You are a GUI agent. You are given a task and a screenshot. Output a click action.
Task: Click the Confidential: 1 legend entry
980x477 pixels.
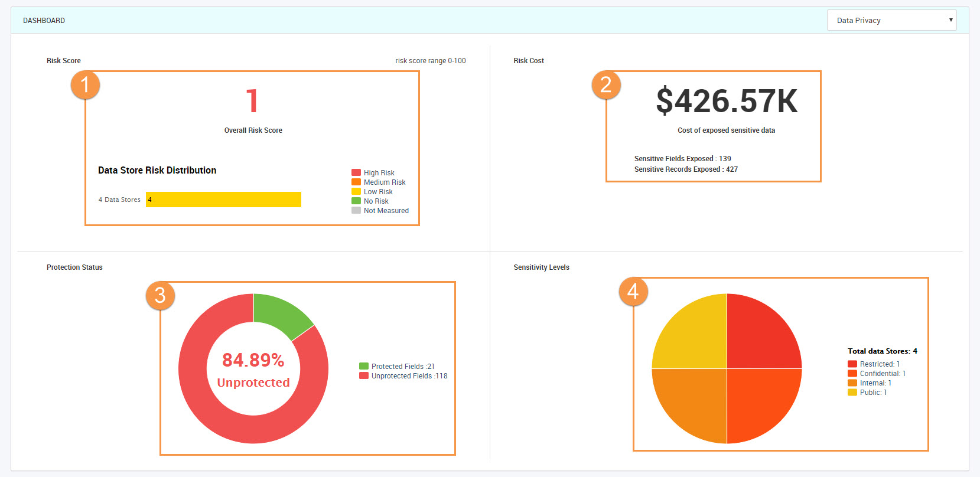(877, 374)
